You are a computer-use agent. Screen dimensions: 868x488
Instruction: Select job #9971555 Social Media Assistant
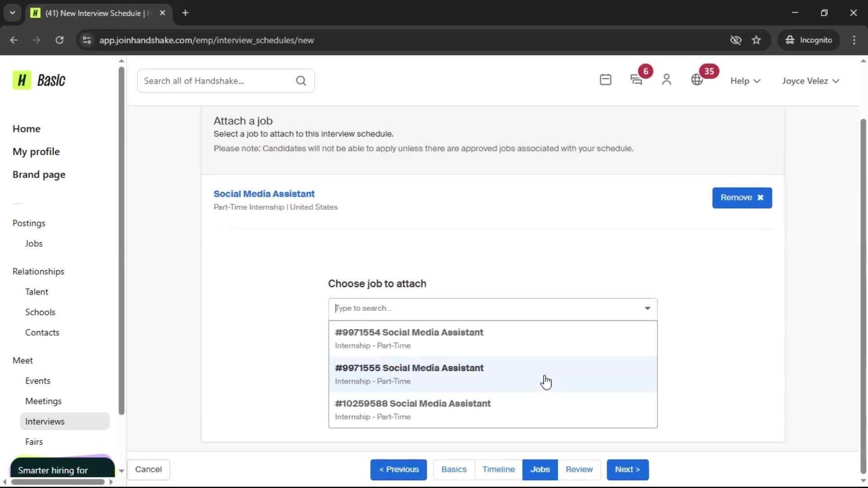[x=493, y=374]
